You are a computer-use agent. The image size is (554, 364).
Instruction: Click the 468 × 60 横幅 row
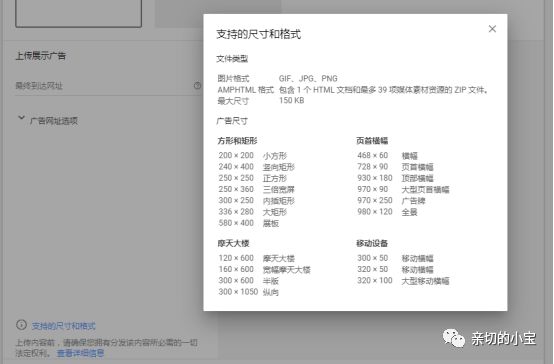[388, 155]
